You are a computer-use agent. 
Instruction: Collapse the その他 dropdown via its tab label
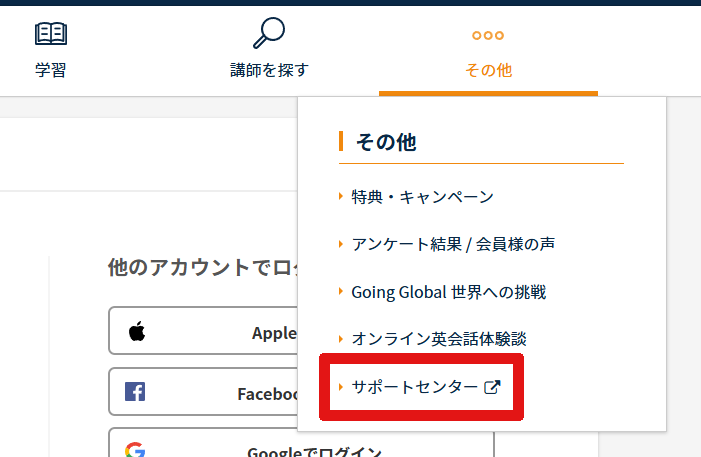click(x=488, y=70)
